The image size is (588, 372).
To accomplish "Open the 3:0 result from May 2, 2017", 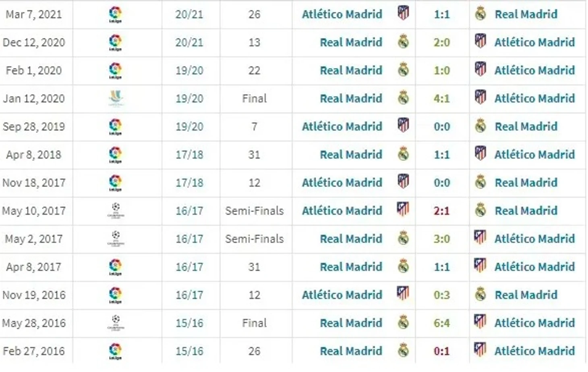I will (442, 239).
